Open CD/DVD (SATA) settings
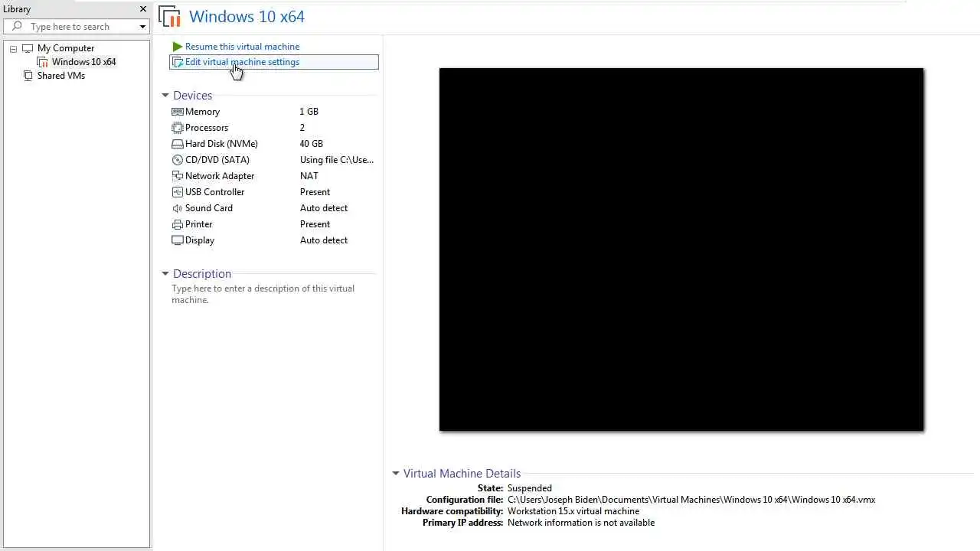 [217, 160]
